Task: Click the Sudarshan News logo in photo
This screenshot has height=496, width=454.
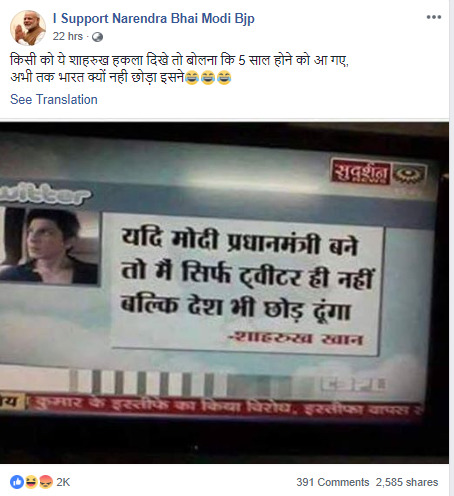Action: [x=379, y=172]
